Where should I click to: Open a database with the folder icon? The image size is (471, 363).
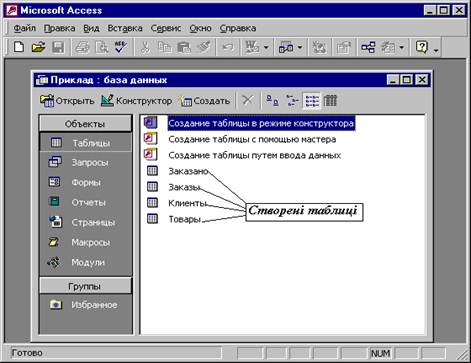tap(38, 47)
